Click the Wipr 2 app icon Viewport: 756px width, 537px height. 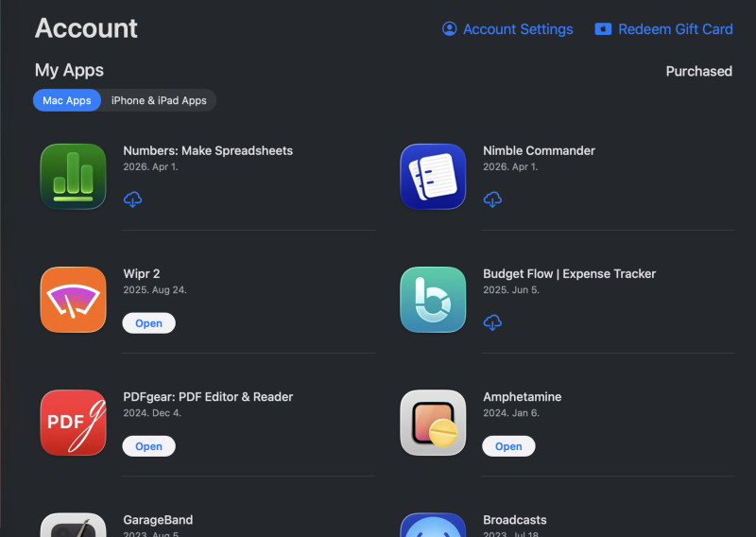point(74,300)
